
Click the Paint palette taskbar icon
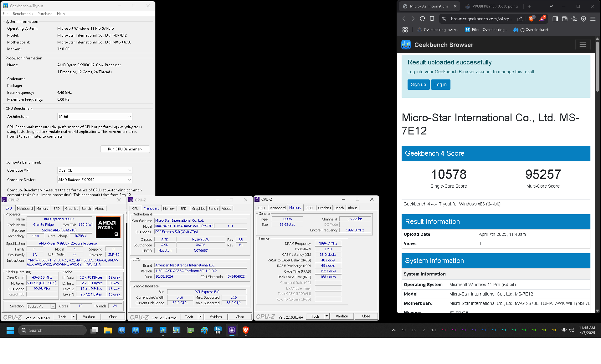[x=204, y=330]
